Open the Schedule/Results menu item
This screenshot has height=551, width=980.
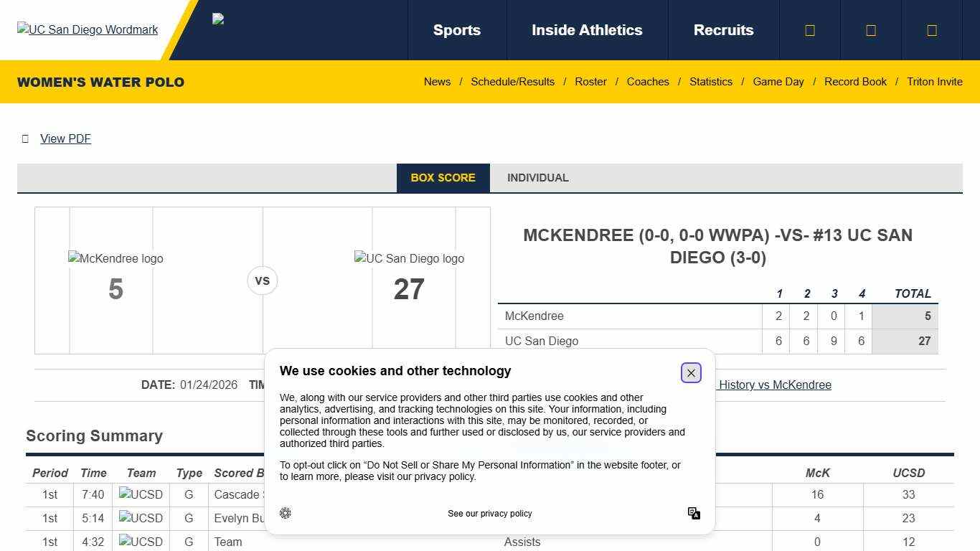click(512, 82)
